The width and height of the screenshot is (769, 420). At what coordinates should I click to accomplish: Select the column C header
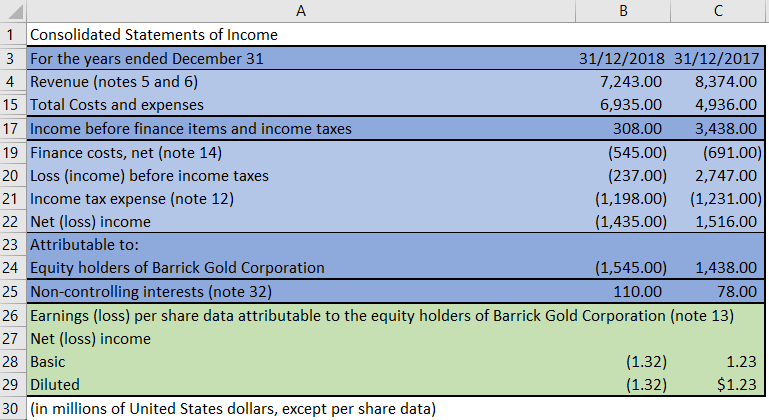(x=717, y=11)
